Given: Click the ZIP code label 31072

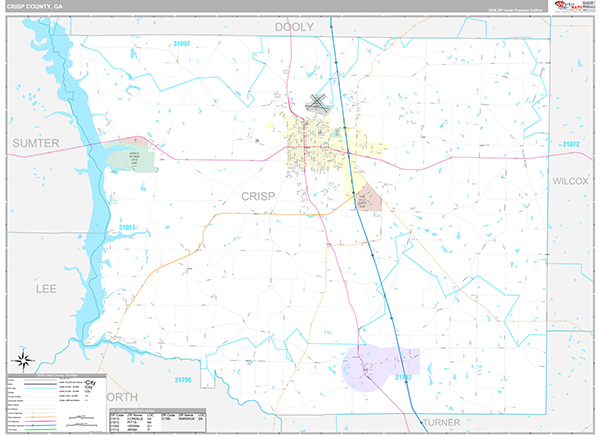Looking at the screenshot, I should pos(571,144).
